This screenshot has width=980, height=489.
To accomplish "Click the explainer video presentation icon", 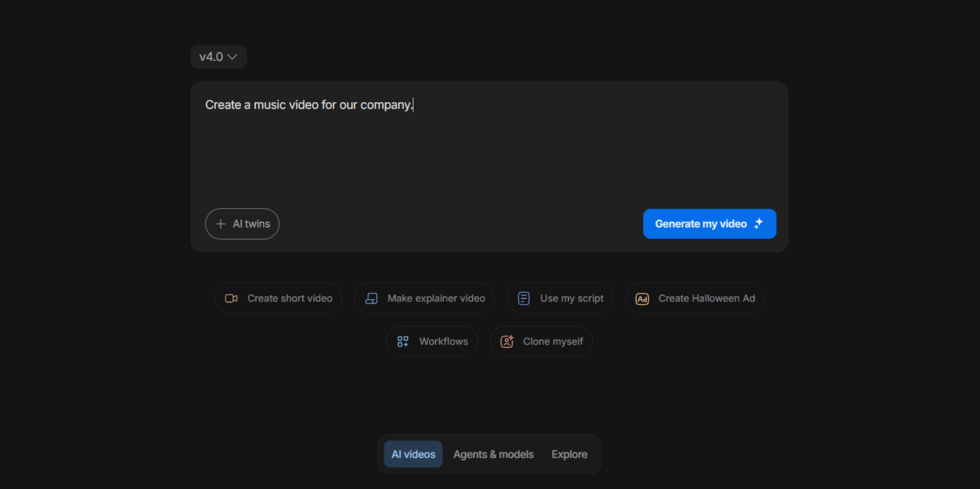I will pyautogui.click(x=371, y=298).
